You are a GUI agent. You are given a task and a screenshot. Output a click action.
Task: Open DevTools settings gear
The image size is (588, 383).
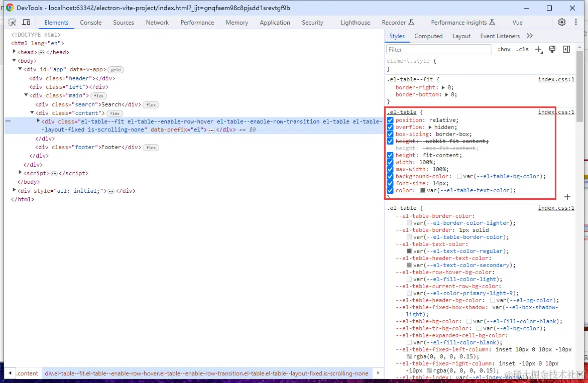coord(561,22)
